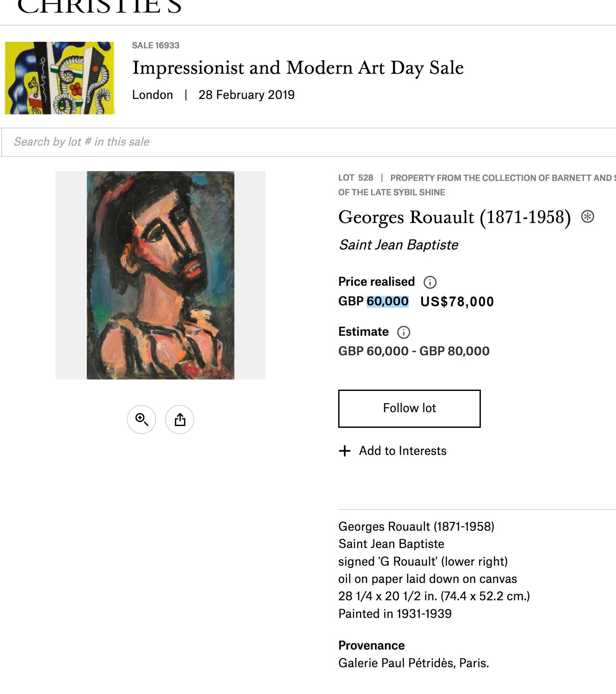Click the highlighted 60,000 price text

click(387, 301)
